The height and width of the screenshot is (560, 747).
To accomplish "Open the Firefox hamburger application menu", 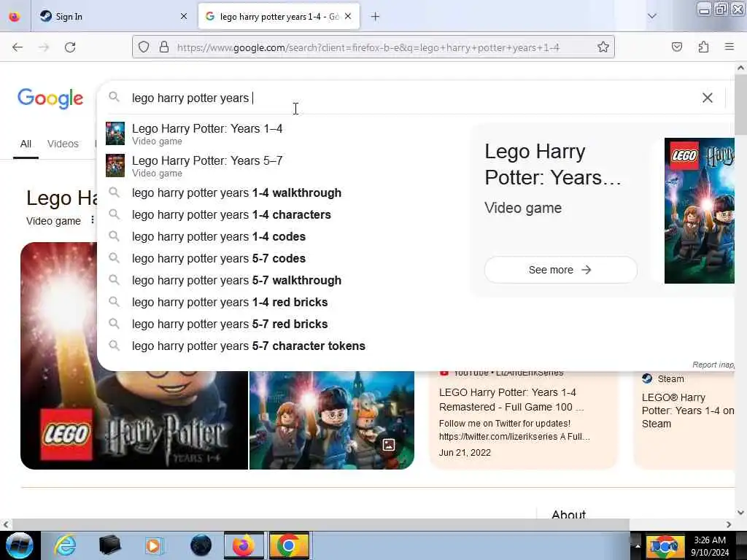I will [x=729, y=47].
